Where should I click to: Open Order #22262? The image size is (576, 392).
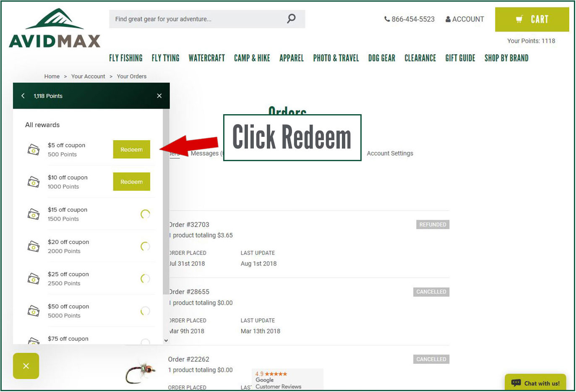[188, 359]
